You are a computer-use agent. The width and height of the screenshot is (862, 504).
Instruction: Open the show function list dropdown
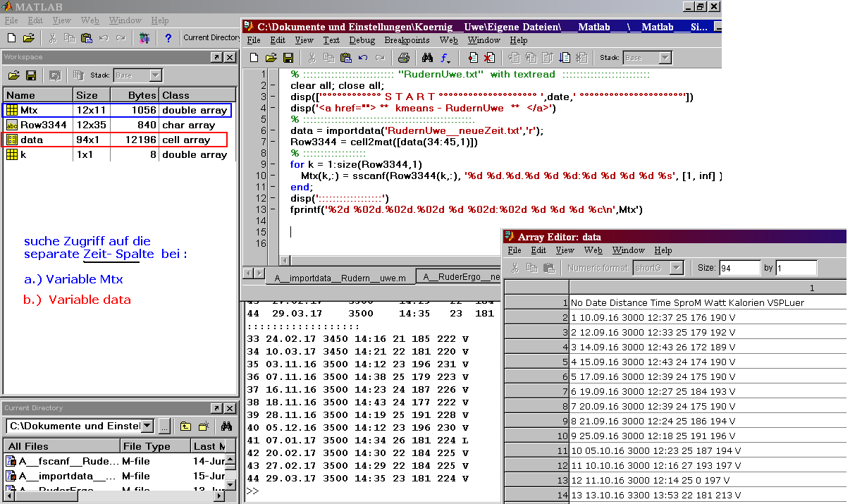coord(446,58)
